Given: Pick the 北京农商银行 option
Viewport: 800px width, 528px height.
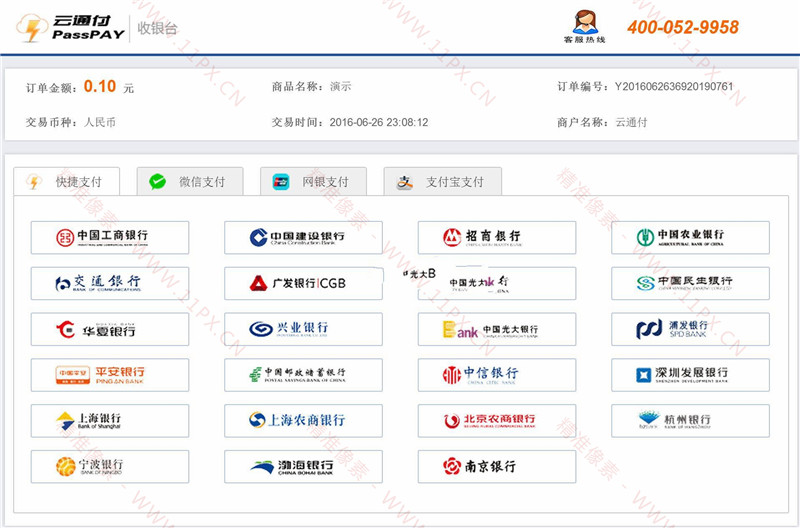Looking at the screenshot, I should pos(496,421).
